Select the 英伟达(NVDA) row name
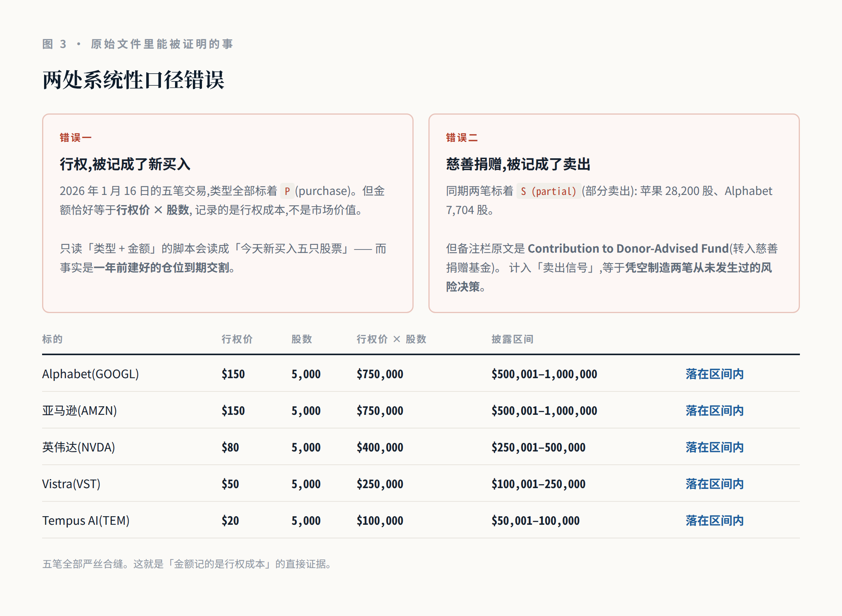 coord(79,447)
